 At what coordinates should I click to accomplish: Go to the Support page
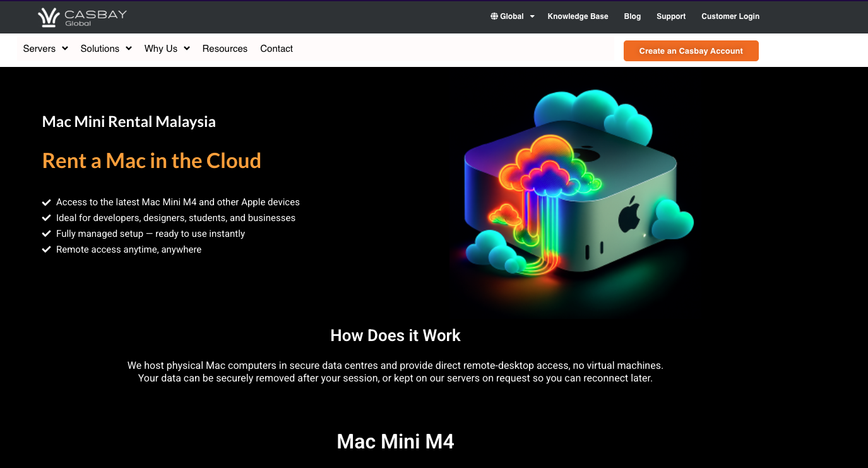click(671, 16)
